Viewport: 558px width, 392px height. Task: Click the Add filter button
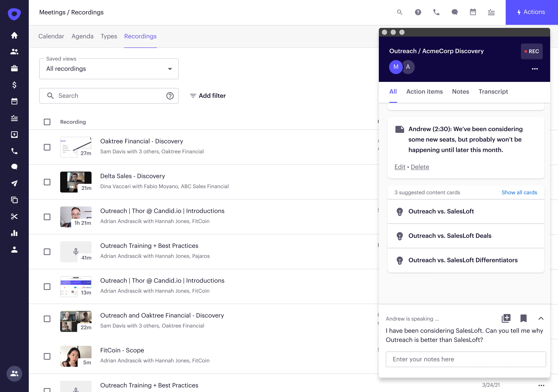pyautogui.click(x=208, y=96)
